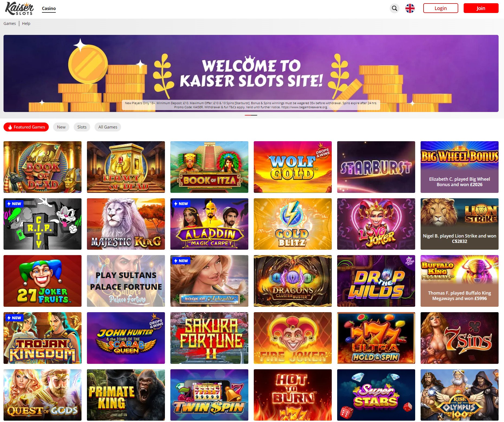The width and height of the screenshot is (504, 422).
Task: Select the Gold Blitz game tile
Action: pyautogui.click(x=292, y=224)
